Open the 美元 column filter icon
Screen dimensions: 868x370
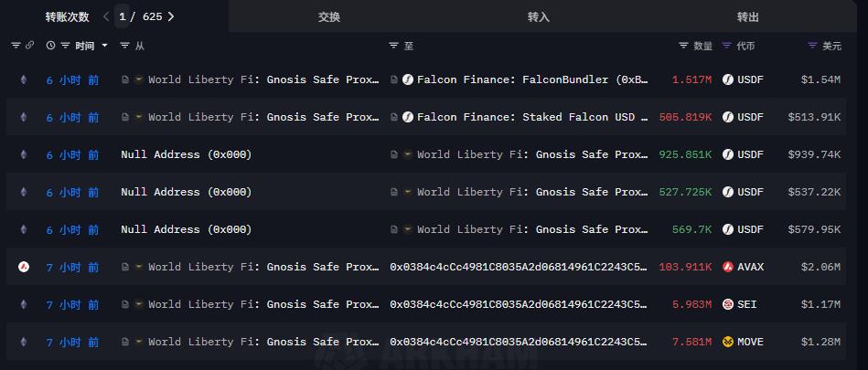[x=812, y=46]
